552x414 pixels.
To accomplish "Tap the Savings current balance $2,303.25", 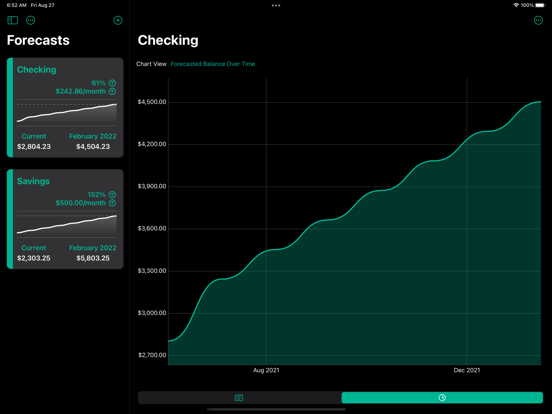I will [x=34, y=258].
